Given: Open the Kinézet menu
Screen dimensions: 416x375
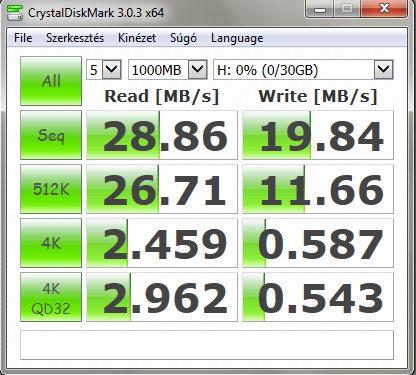Looking at the screenshot, I should point(137,38).
